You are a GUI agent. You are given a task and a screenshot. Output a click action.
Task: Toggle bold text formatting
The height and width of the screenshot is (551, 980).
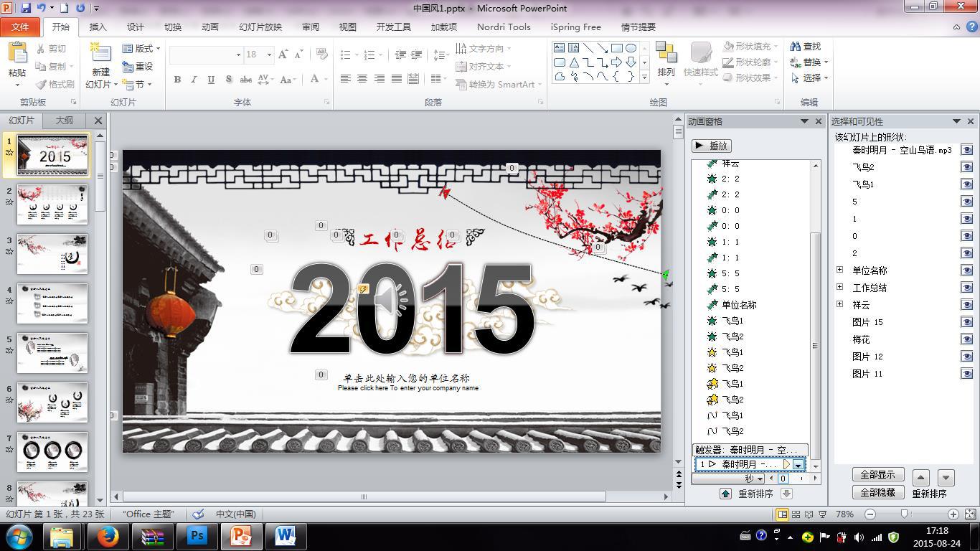click(x=177, y=80)
